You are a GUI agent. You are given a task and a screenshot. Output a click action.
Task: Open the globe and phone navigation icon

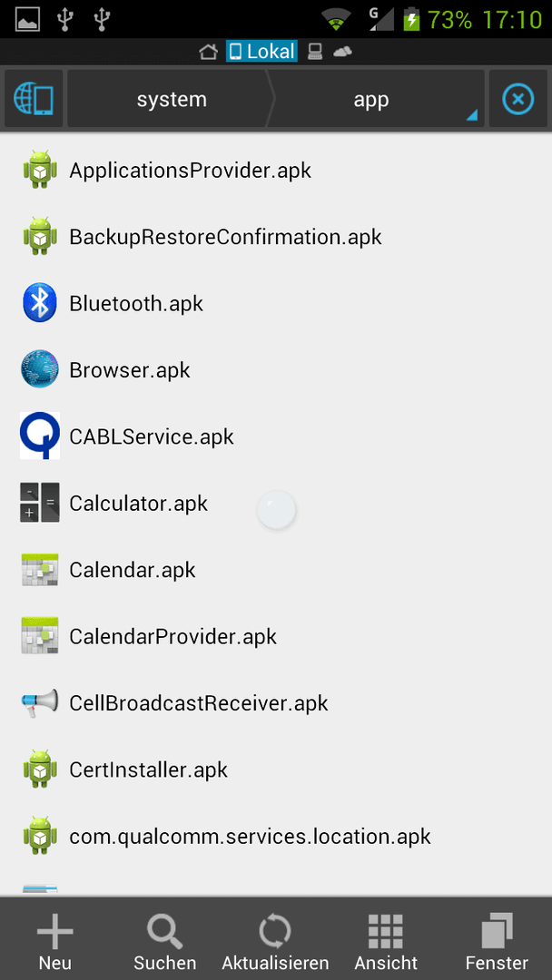[33, 99]
